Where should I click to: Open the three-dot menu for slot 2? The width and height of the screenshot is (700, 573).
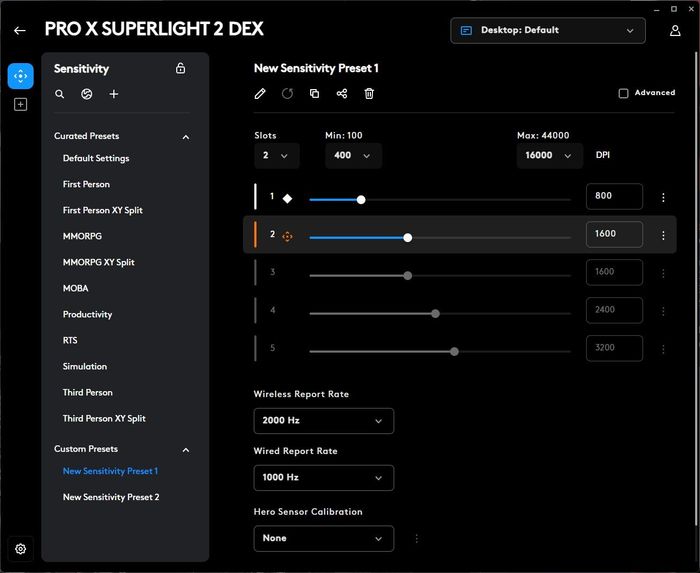663,235
